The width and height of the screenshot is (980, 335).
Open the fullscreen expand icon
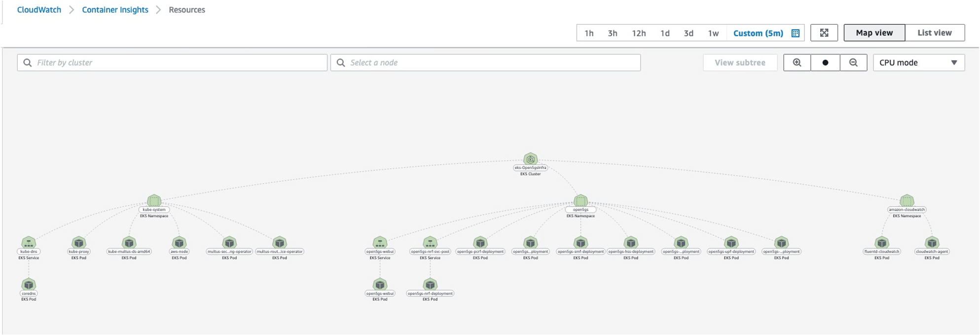coord(824,33)
